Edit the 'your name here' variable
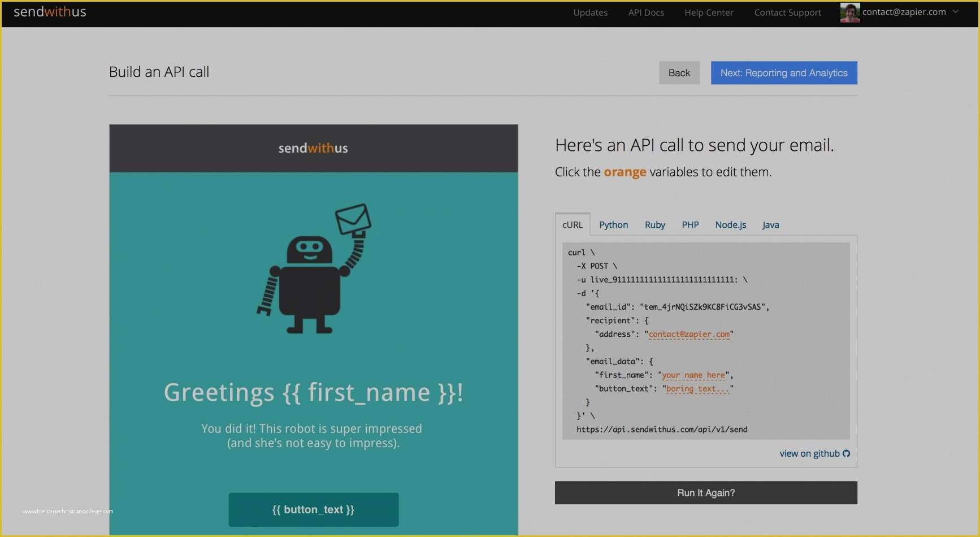Image resolution: width=980 pixels, height=537 pixels. click(693, 375)
